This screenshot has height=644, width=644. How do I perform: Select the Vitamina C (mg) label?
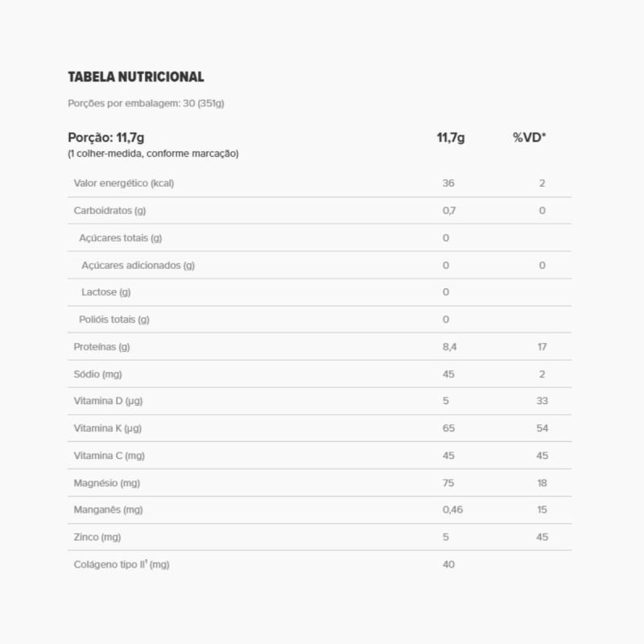point(109,456)
